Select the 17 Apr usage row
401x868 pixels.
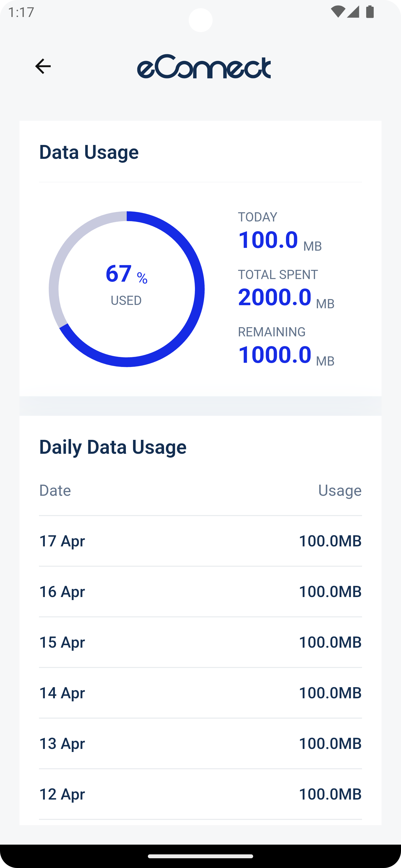tap(200, 541)
